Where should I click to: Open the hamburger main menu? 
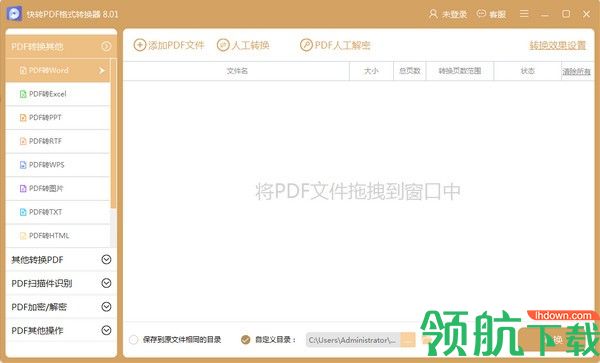pos(524,14)
